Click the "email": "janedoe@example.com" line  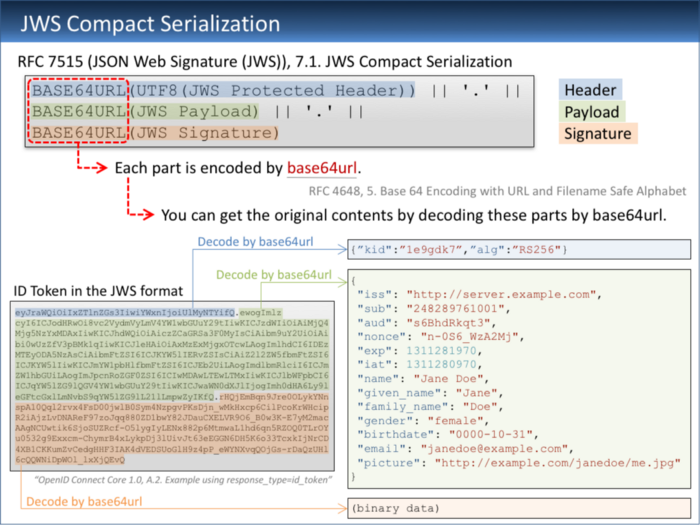pos(465,449)
